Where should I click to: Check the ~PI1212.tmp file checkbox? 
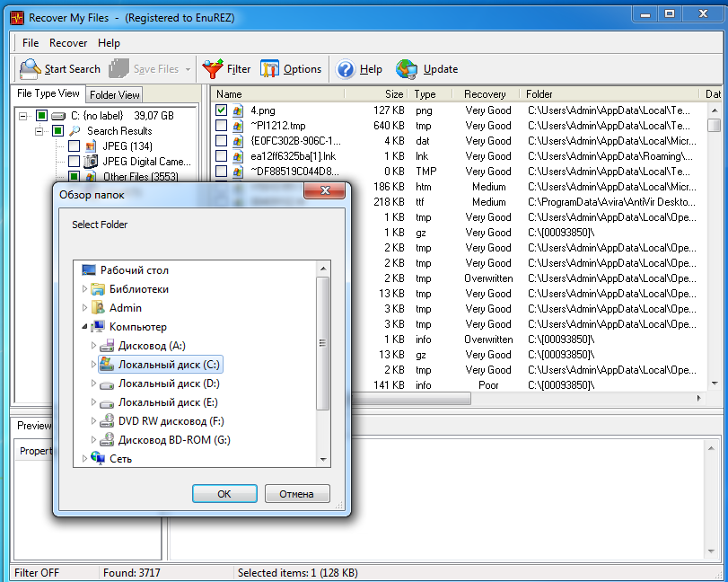pyautogui.click(x=222, y=126)
